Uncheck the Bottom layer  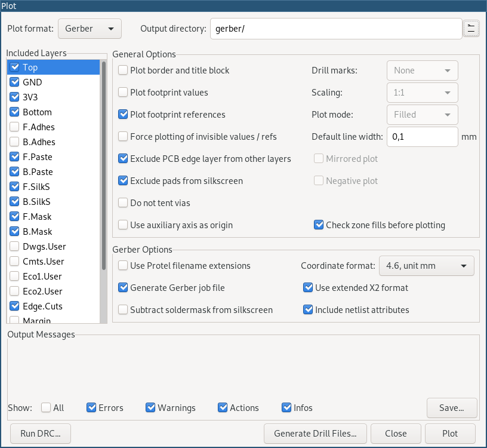click(x=14, y=112)
